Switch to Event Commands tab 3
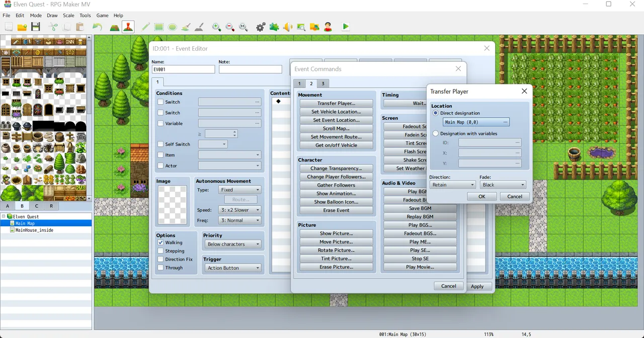The image size is (644, 338). (323, 83)
